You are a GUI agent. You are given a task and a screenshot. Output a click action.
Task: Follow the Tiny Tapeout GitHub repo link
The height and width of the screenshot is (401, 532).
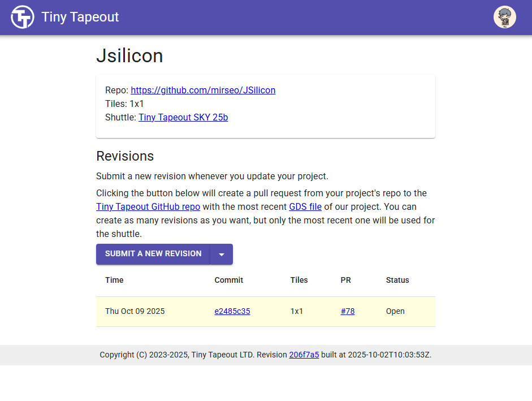148,206
